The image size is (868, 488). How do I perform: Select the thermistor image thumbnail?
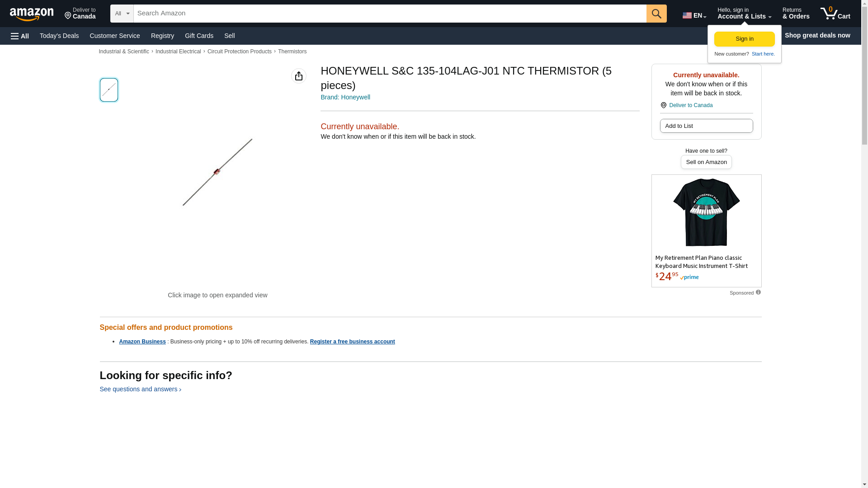108,89
